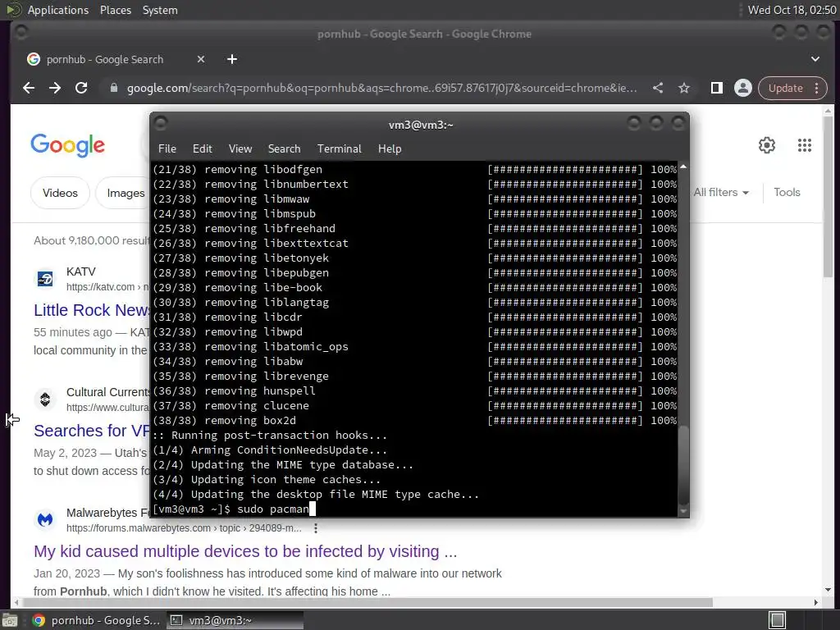Filter results by Images

(126, 193)
